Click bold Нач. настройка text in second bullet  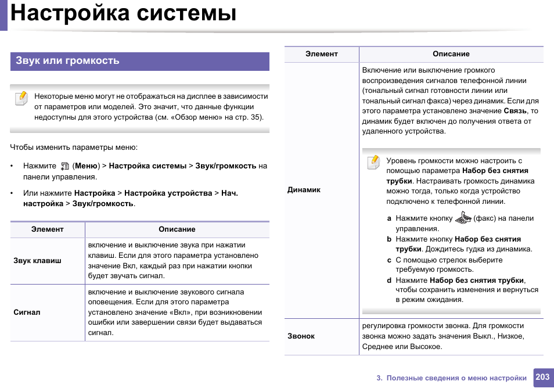click(x=44, y=199)
